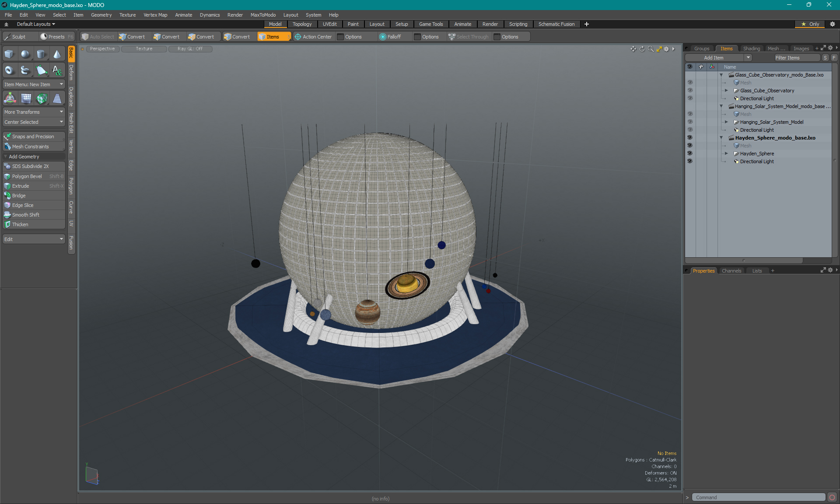This screenshot has height=504, width=840.
Task: Switch to the Shading panel tab
Action: point(751,49)
